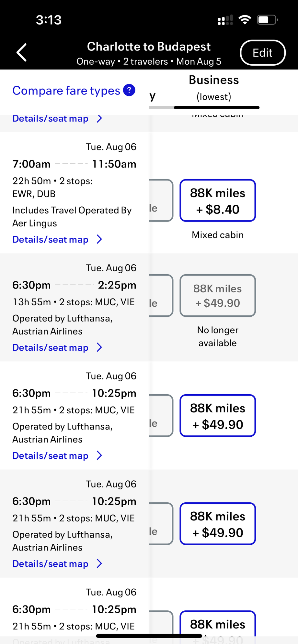Open chevron on topmost Details/seat map row
298x644 pixels.
[x=99, y=119]
